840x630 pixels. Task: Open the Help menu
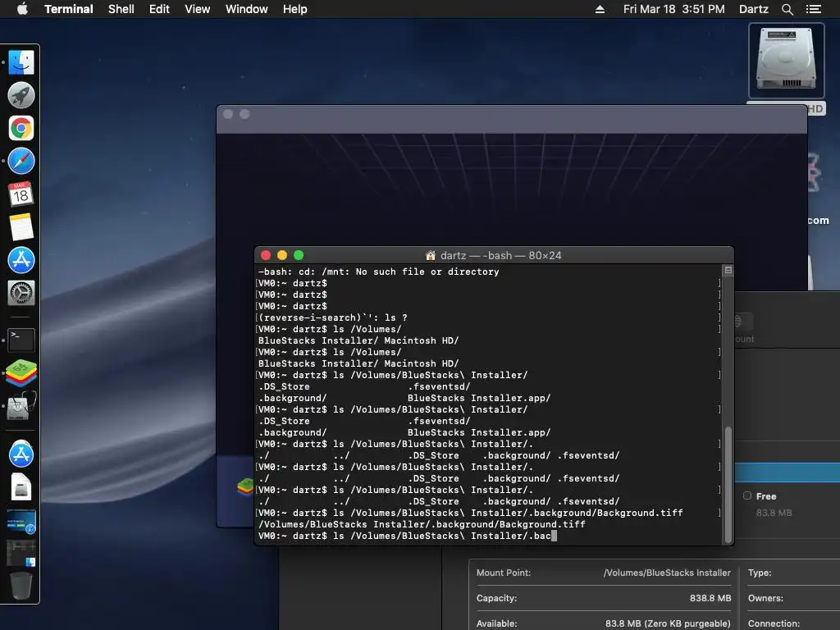click(x=295, y=9)
